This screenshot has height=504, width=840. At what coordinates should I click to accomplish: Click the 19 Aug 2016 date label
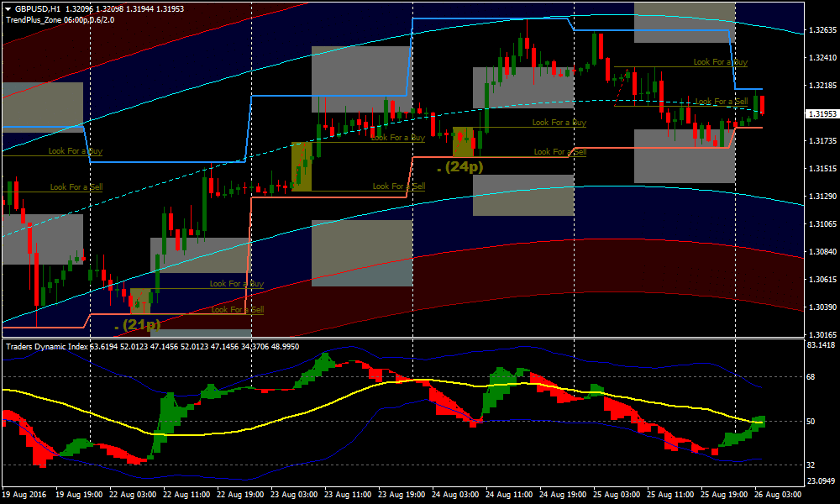tap(25, 495)
